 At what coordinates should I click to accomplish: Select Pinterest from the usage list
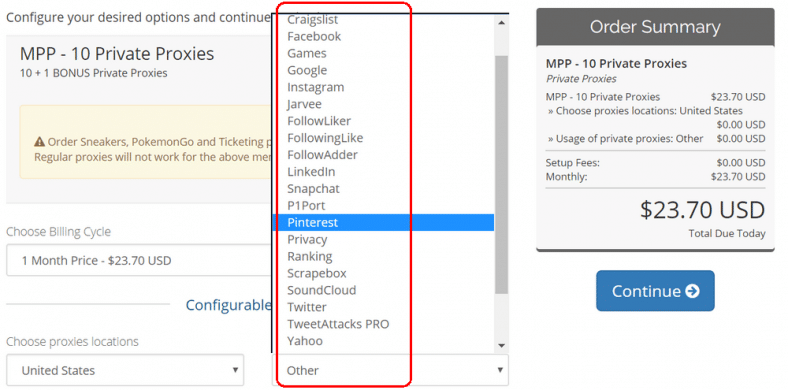(x=383, y=223)
